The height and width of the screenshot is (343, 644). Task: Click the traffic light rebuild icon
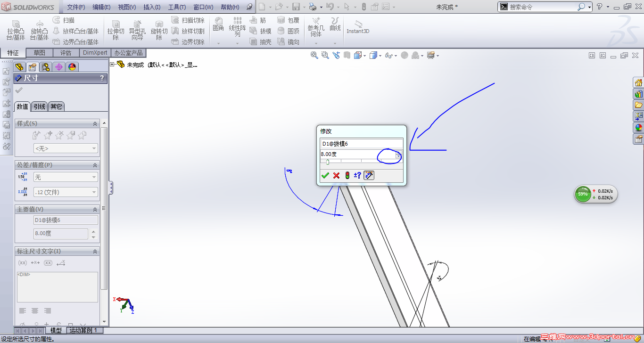click(347, 176)
